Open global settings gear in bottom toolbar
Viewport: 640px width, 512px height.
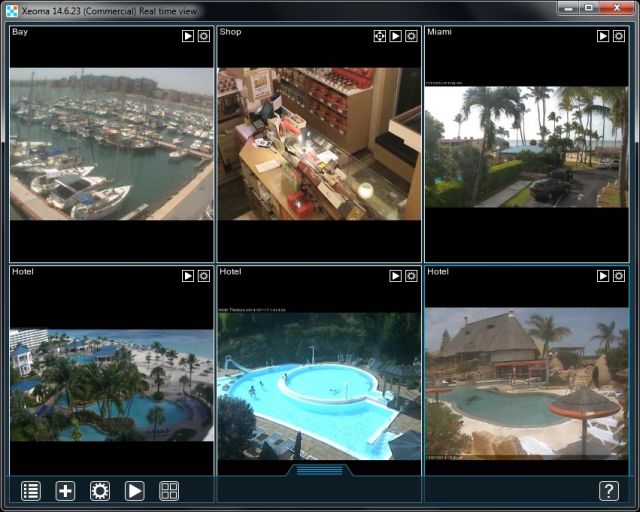[x=100, y=491]
